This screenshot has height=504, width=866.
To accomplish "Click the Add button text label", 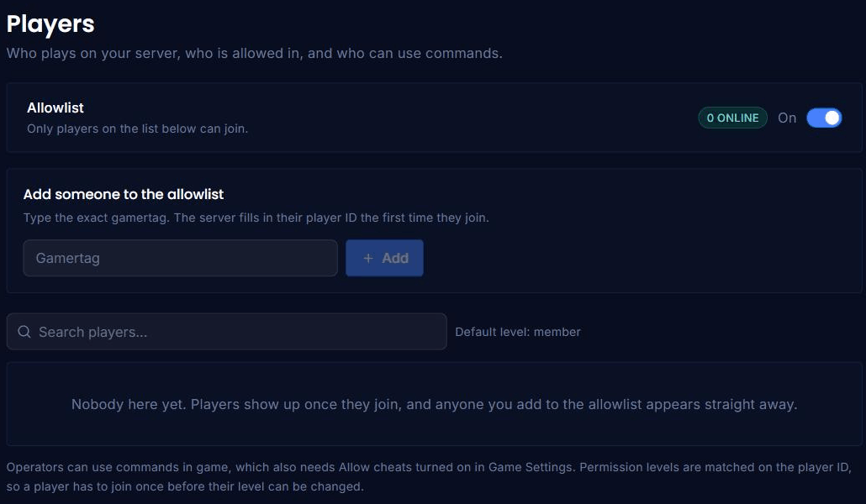I will pos(395,258).
